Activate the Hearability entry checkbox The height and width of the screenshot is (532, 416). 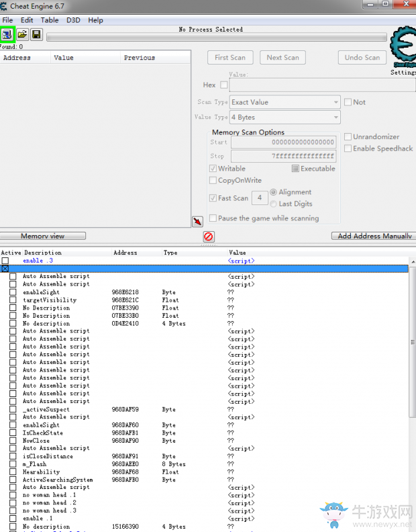click(x=13, y=472)
